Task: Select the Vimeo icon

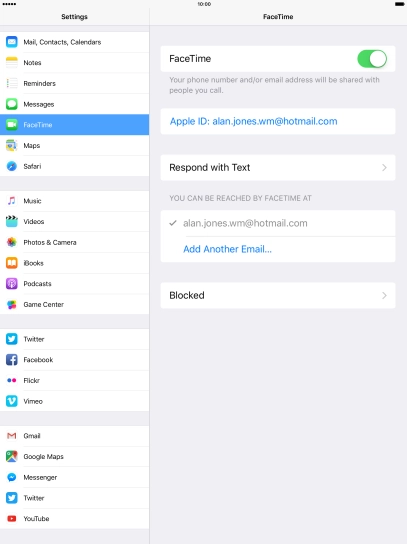Action: 11,401
